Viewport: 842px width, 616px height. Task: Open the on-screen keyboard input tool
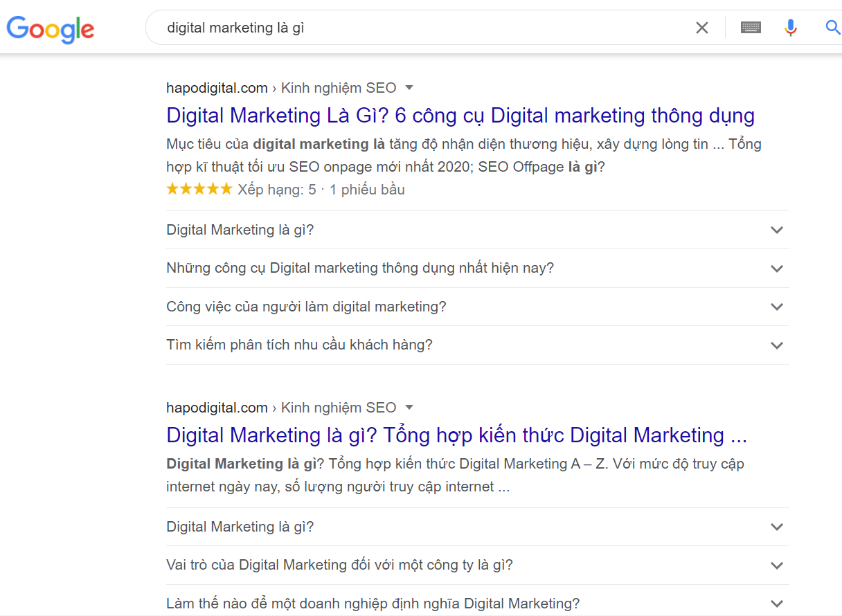(751, 28)
